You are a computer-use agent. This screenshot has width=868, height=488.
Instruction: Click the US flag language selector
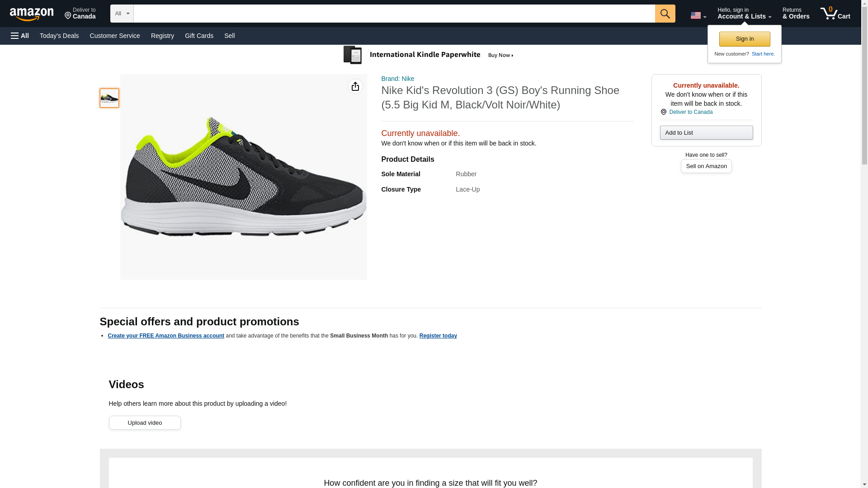pos(698,15)
